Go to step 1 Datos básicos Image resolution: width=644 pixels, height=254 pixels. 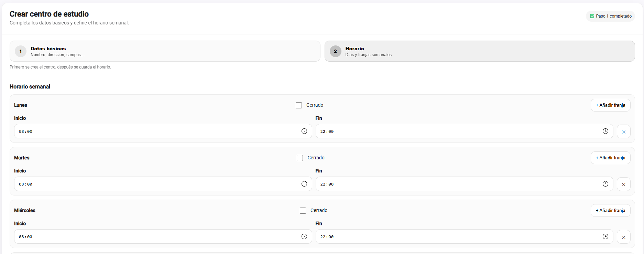(x=165, y=51)
